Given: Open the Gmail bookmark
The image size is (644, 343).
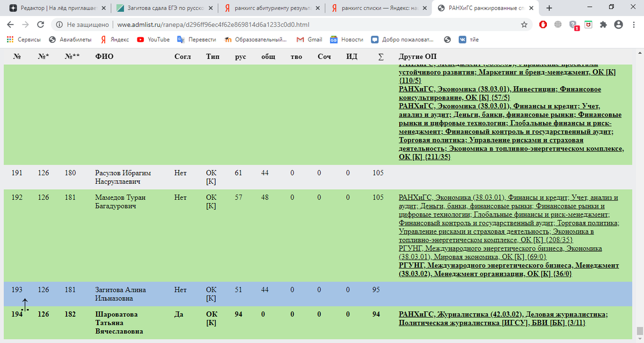Looking at the screenshot, I should pyautogui.click(x=310, y=40).
